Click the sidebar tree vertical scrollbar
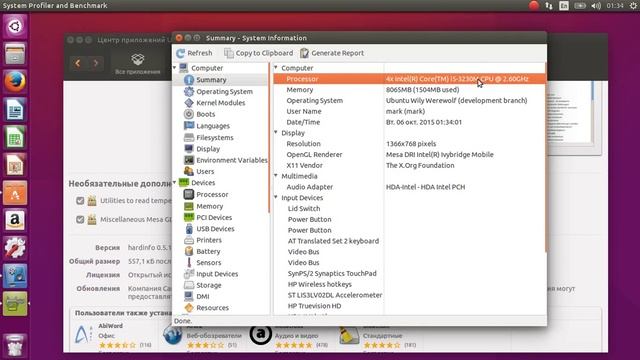 [x=269, y=139]
